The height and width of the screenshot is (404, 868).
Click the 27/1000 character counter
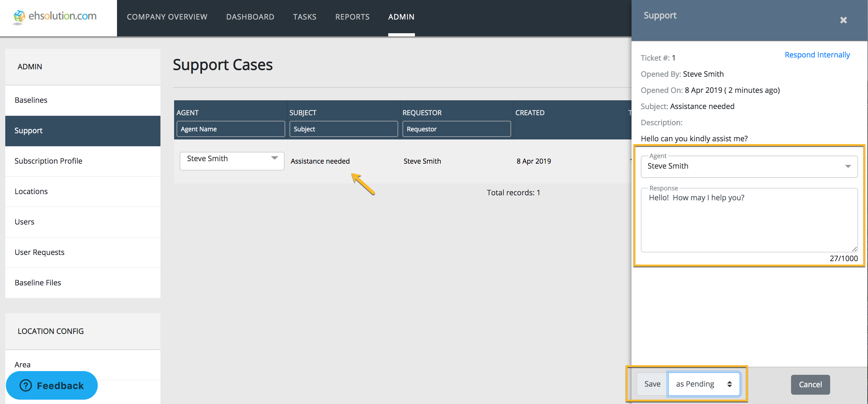pyautogui.click(x=843, y=258)
